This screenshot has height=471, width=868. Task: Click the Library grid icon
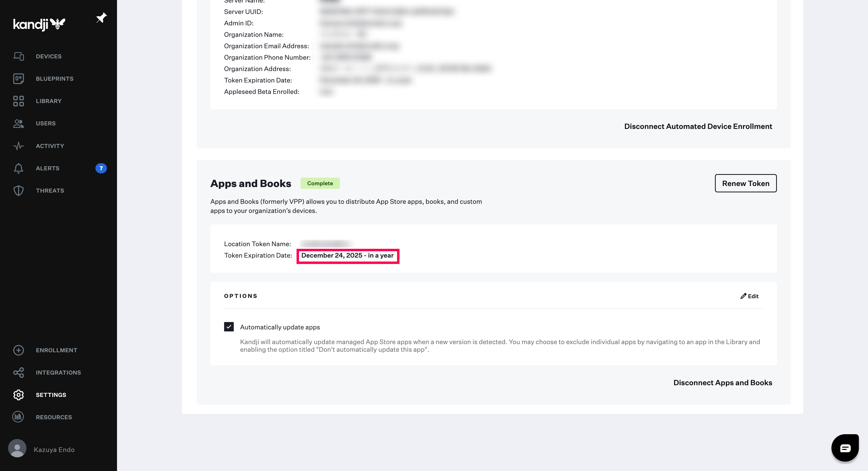coord(19,101)
